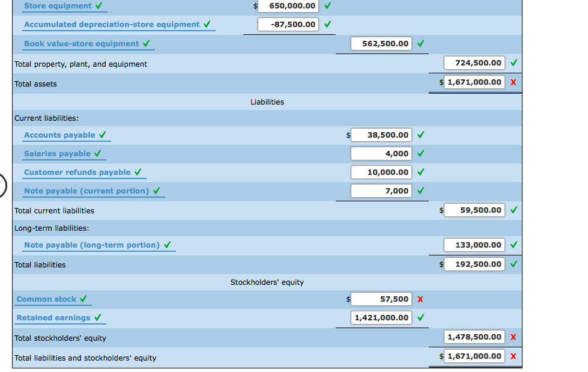Click the red X next to Total stockholders' equity
Viewport: 588px width, 372px height.
514,337
